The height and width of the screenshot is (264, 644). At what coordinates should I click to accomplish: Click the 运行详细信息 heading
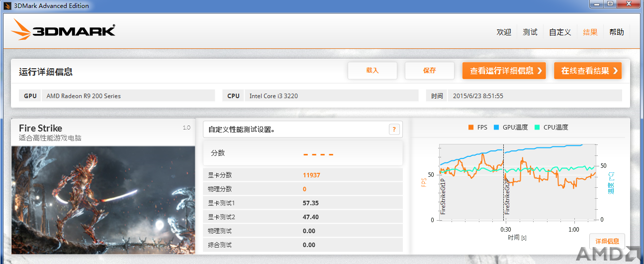point(46,72)
